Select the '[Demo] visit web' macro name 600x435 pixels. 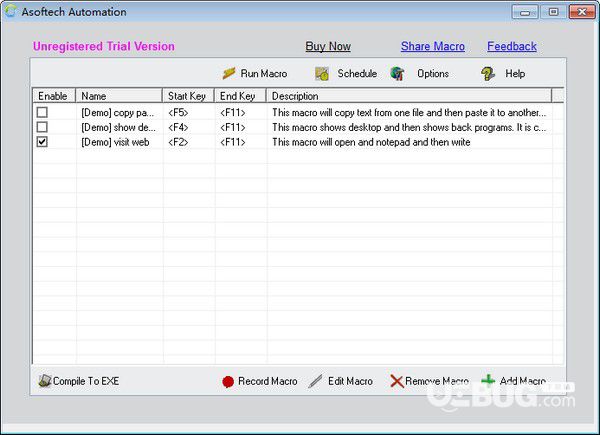coord(115,142)
